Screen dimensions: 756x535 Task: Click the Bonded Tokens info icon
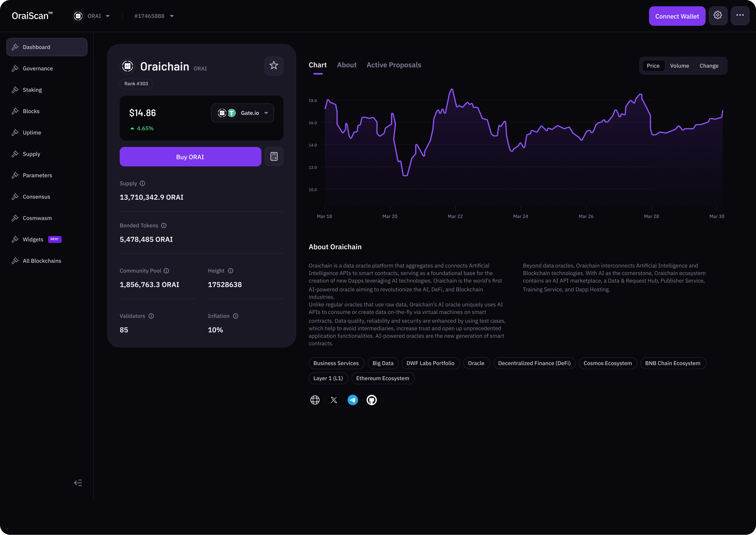pyautogui.click(x=164, y=226)
